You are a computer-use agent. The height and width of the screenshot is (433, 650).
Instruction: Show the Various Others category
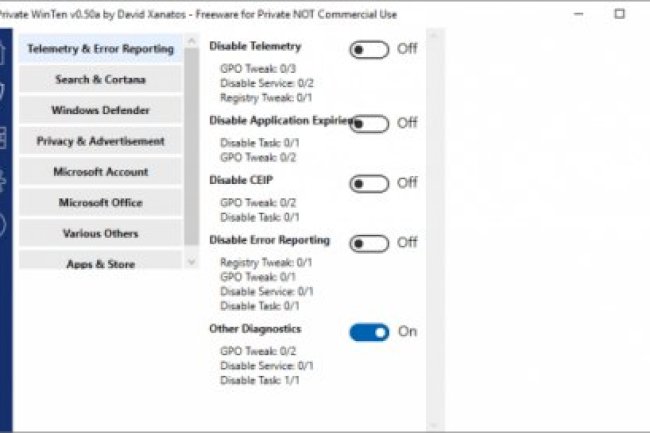point(100,233)
